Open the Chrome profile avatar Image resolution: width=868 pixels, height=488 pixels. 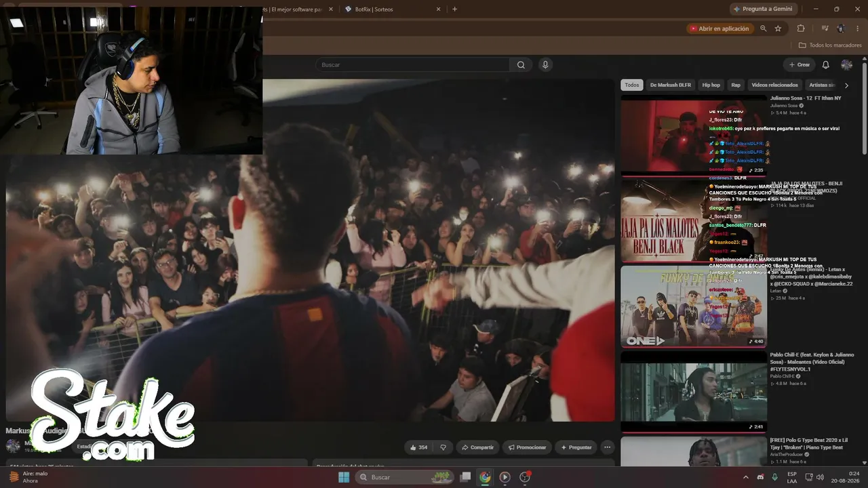coord(841,28)
